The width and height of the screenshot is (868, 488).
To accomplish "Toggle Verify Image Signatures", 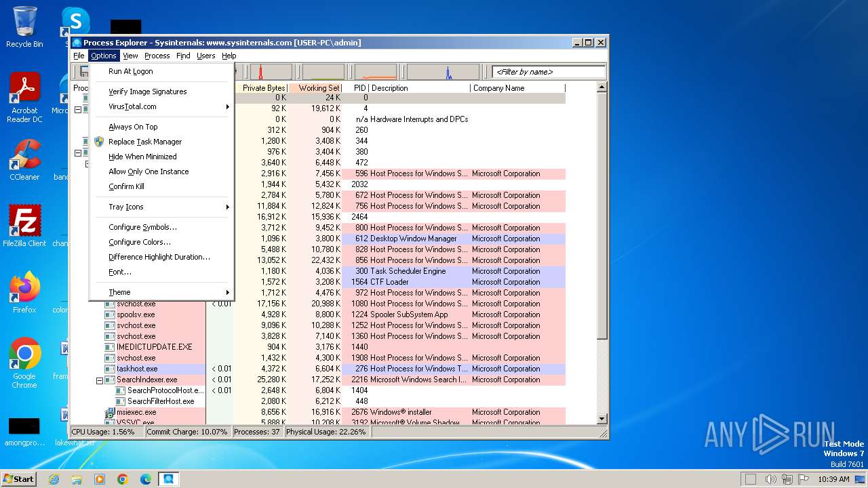I will (x=161, y=91).
